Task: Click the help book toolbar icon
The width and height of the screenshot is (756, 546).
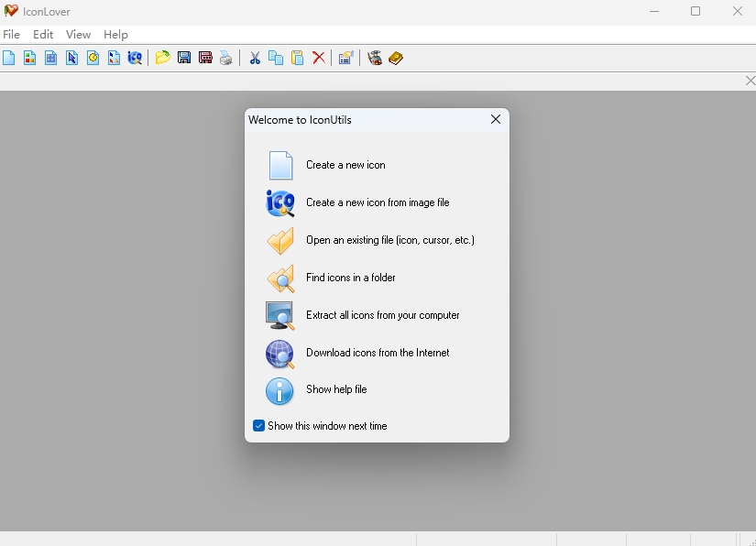Action: click(396, 58)
